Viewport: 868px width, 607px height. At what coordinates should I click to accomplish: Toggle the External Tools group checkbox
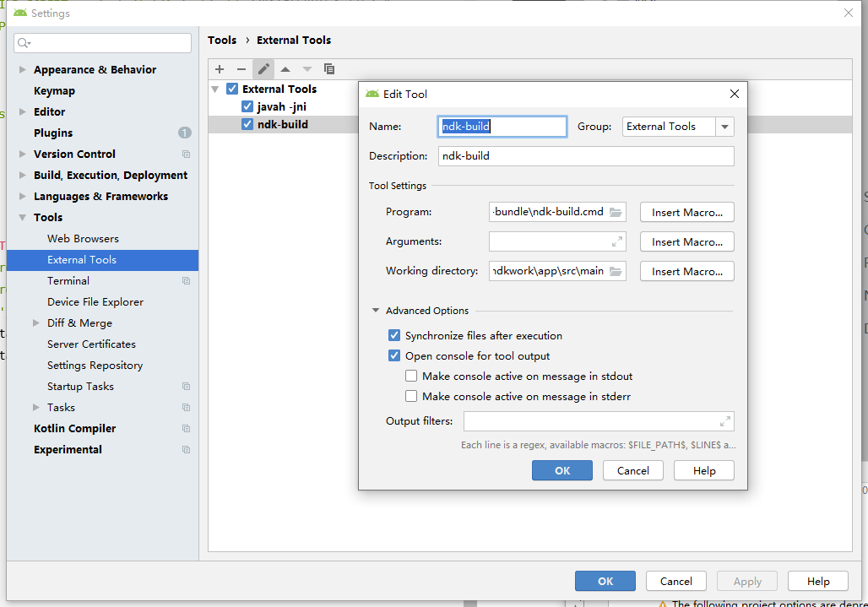232,89
